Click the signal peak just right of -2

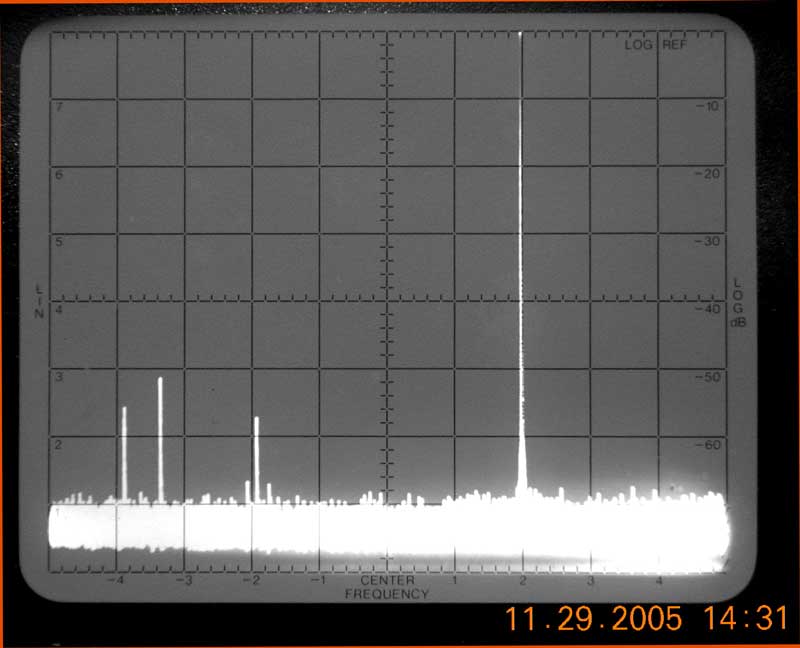tap(257, 459)
